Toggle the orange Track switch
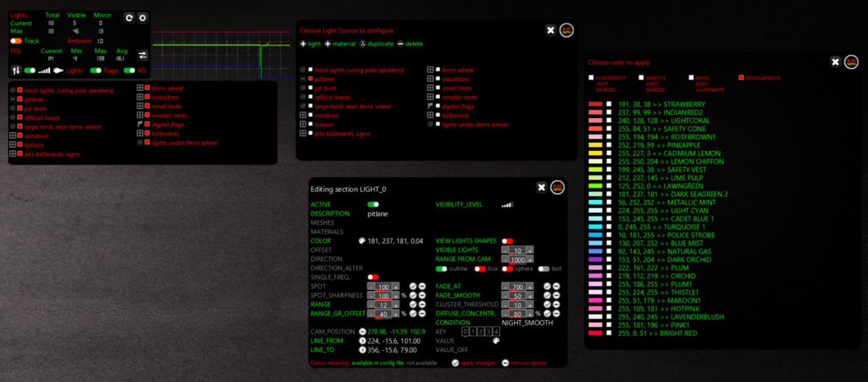This screenshot has width=868, height=382. [16, 41]
